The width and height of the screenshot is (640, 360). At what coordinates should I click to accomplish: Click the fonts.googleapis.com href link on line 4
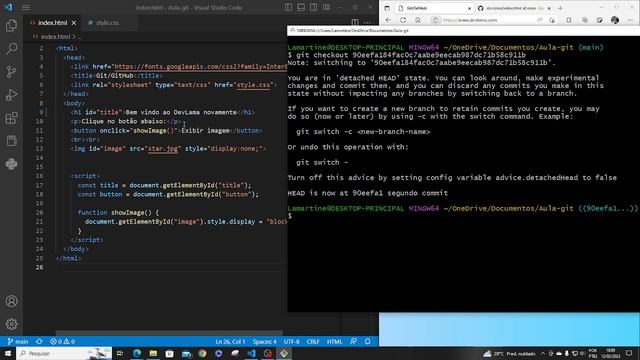click(200, 67)
